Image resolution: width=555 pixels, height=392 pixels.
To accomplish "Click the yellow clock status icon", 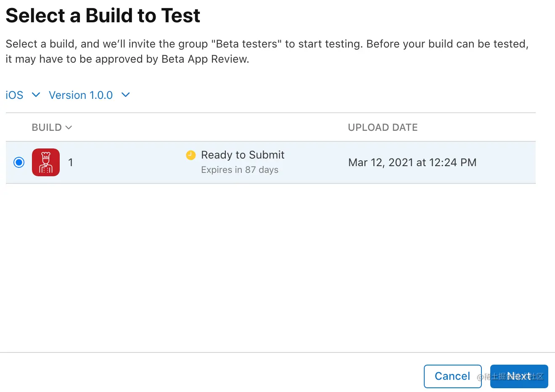I will [191, 155].
